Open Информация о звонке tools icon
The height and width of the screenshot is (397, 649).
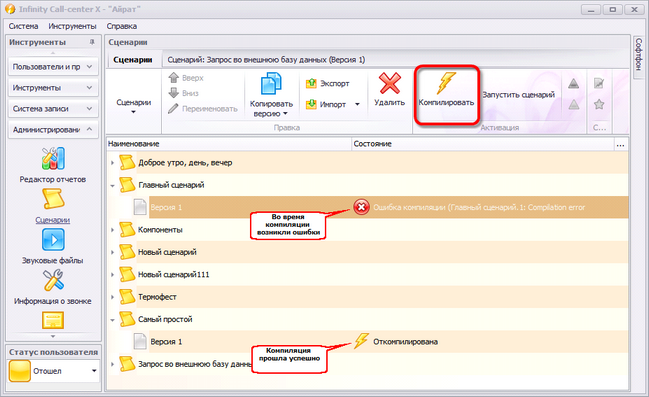pyautogui.click(x=53, y=280)
